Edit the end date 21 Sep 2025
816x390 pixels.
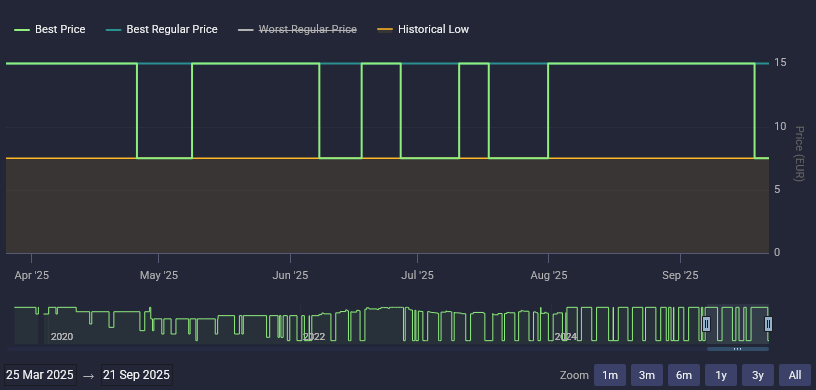click(136, 375)
